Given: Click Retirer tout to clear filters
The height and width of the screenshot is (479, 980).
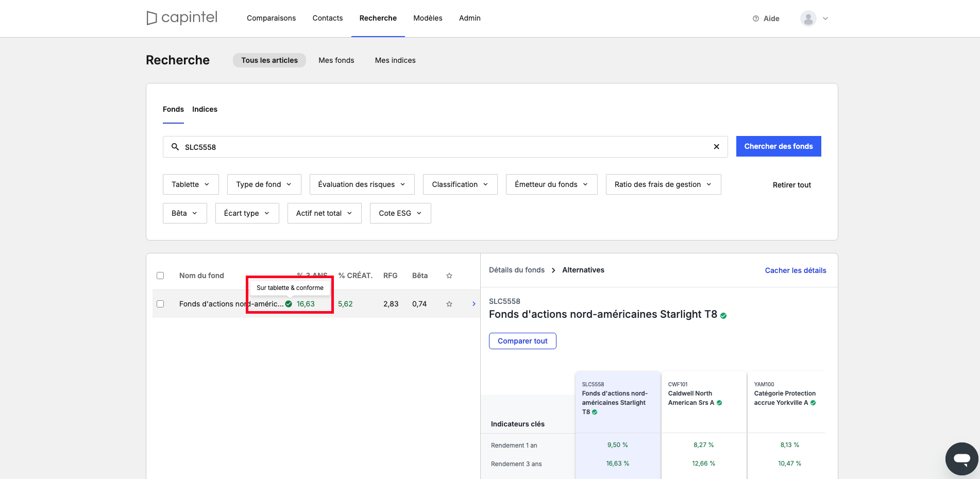Looking at the screenshot, I should point(792,185).
